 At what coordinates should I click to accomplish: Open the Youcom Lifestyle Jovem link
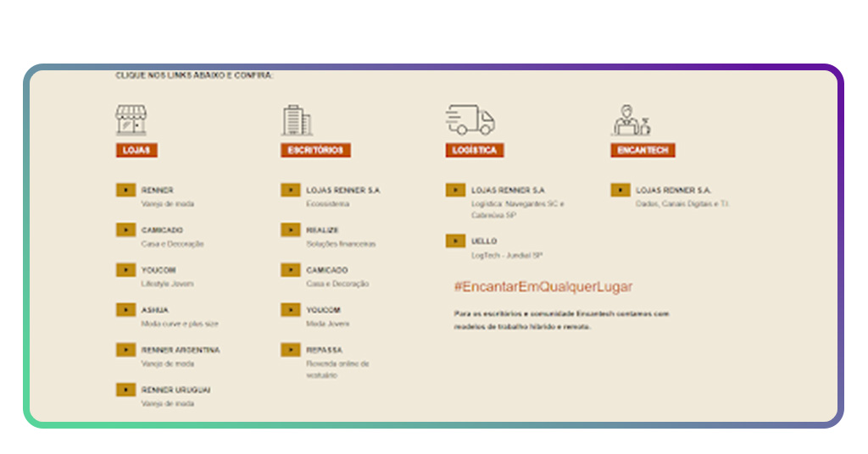tap(159, 270)
